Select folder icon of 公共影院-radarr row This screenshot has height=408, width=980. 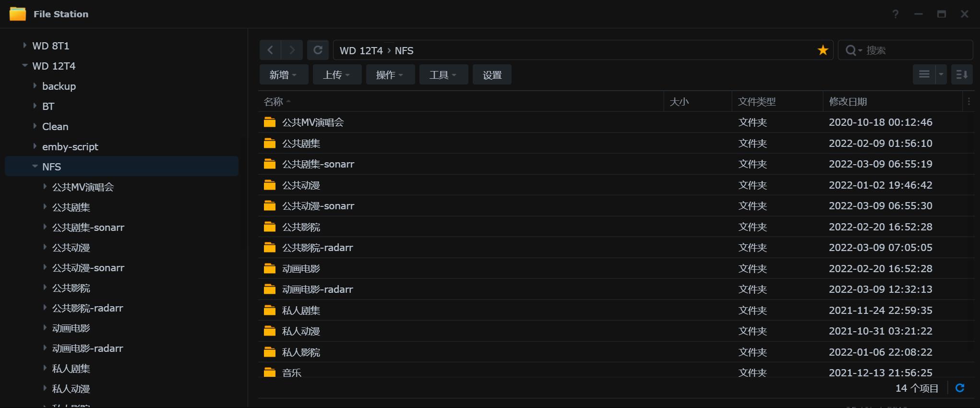pos(270,247)
